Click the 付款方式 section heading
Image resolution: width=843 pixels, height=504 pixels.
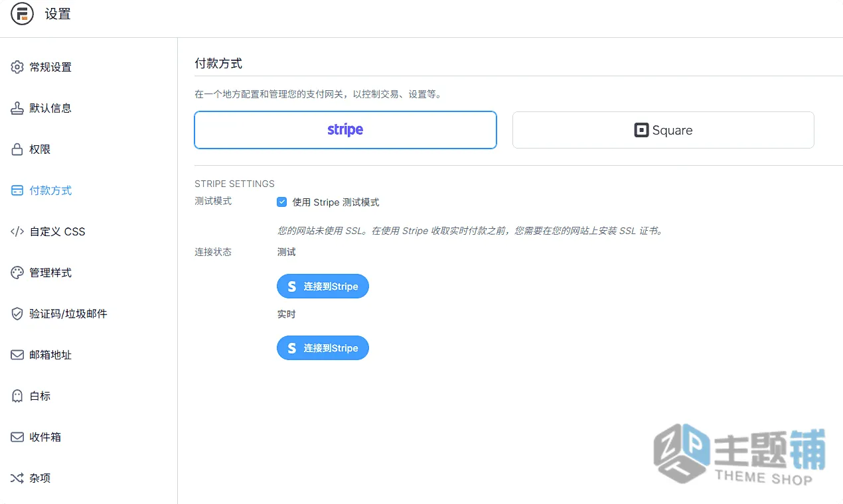click(218, 64)
